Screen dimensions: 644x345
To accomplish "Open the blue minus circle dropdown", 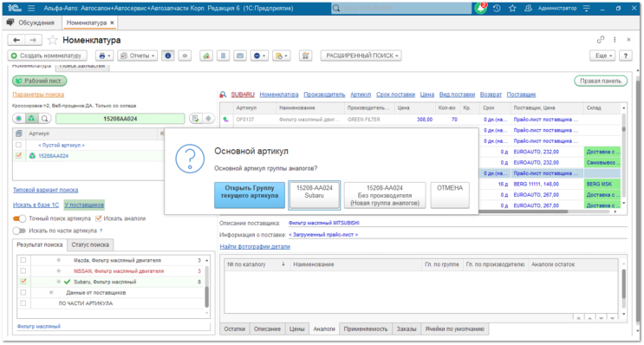I will (259, 55).
